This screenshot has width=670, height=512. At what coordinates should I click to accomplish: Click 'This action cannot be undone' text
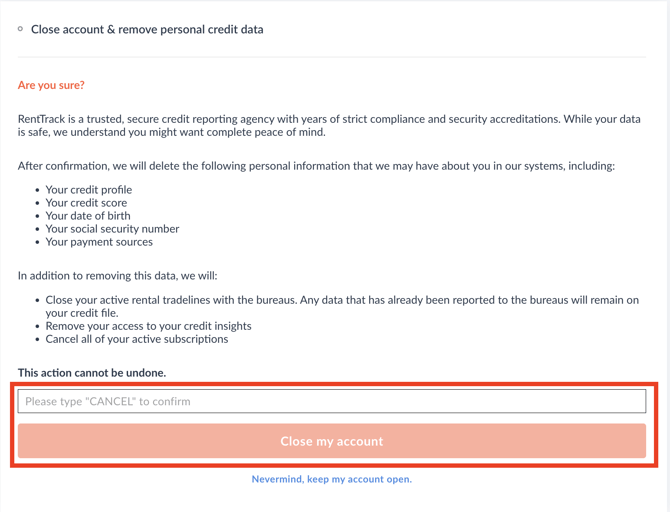coord(92,373)
